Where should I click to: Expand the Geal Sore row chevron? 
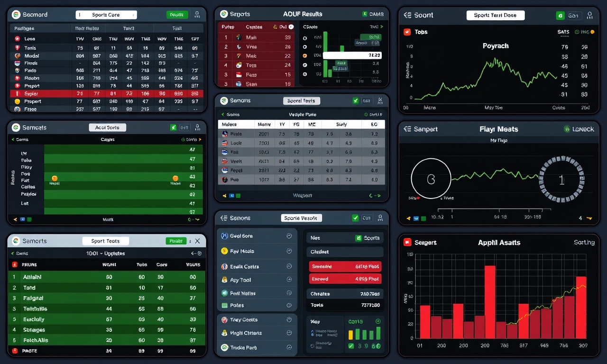289,236
